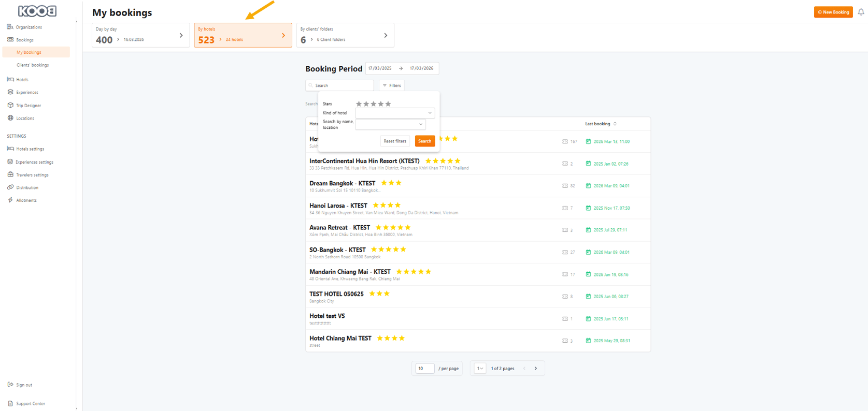
Task: Click the Distribution link icon
Action: [x=10, y=187]
